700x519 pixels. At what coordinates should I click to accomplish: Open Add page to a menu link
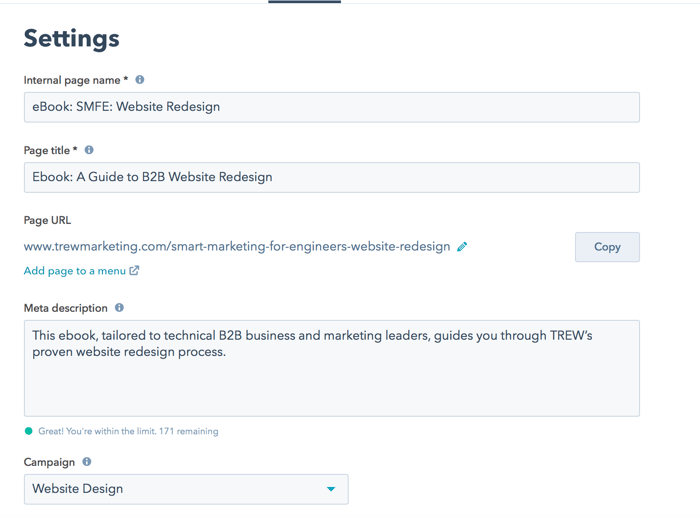click(75, 271)
